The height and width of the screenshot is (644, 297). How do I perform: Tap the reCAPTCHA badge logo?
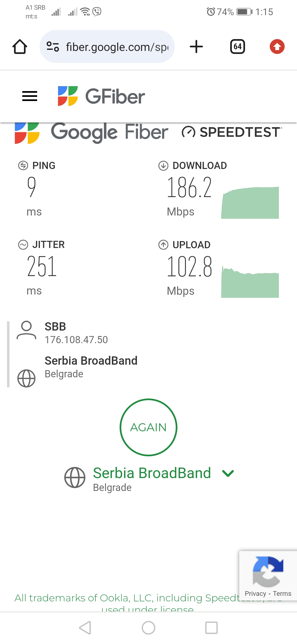pos(268,571)
